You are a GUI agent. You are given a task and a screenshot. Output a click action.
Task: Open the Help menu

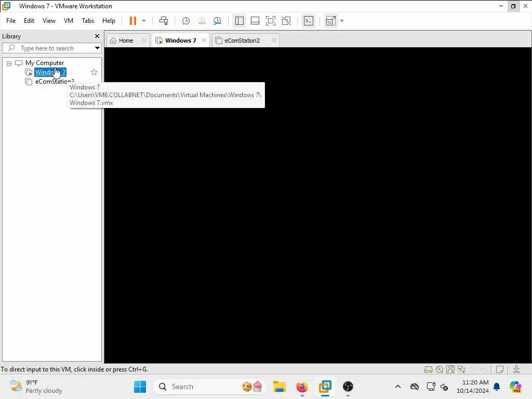pos(109,21)
